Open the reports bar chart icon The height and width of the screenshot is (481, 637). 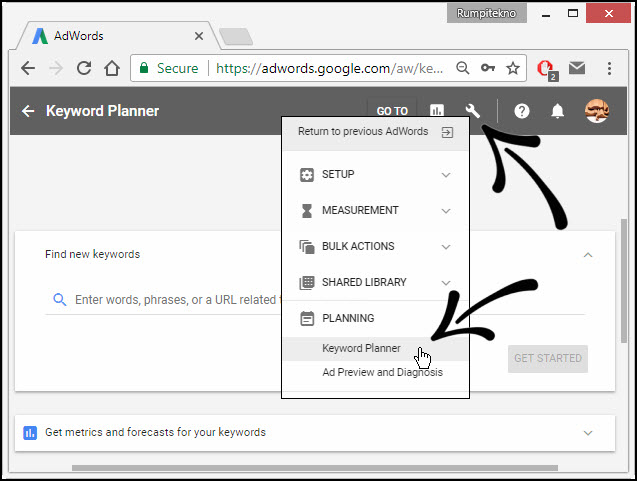[x=437, y=110]
